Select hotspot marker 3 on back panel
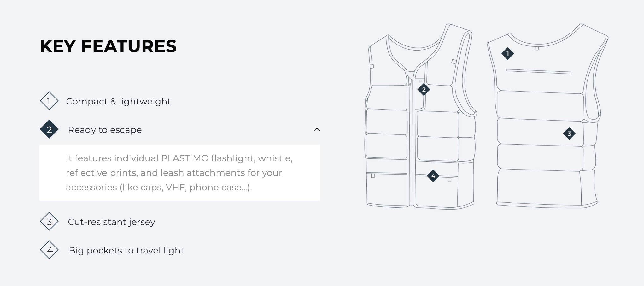Viewport: 644px width, 286px height. (569, 134)
